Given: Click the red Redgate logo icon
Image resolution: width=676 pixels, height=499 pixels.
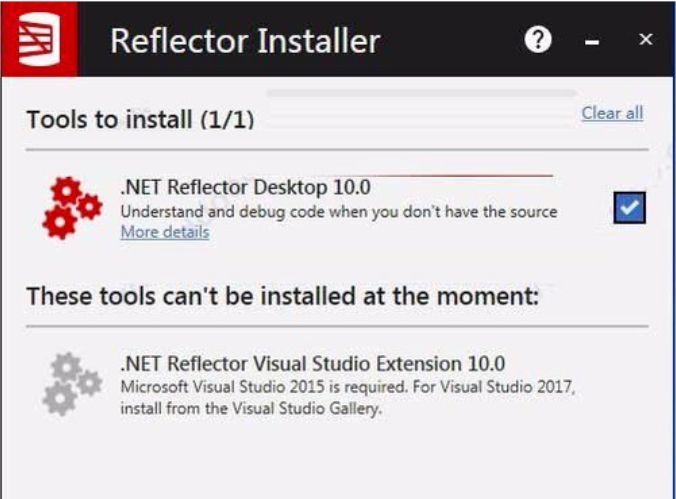Looking at the screenshot, I should (x=39, y=39).
